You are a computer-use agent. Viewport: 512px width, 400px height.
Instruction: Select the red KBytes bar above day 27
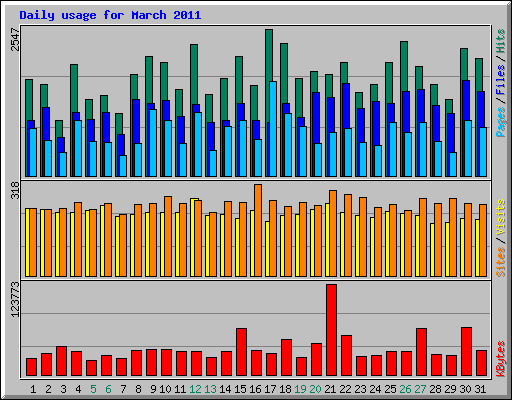pos(421,352)
